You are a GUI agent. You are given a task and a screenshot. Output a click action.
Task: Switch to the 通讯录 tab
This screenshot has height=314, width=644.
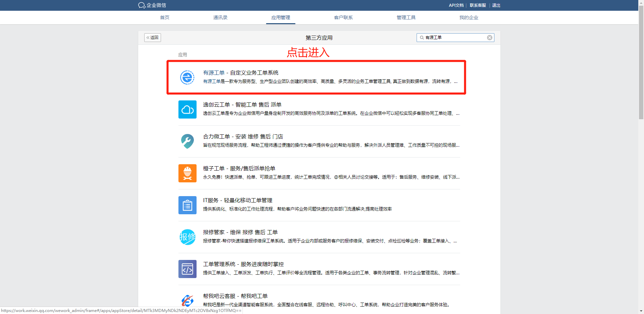point(220,17)
